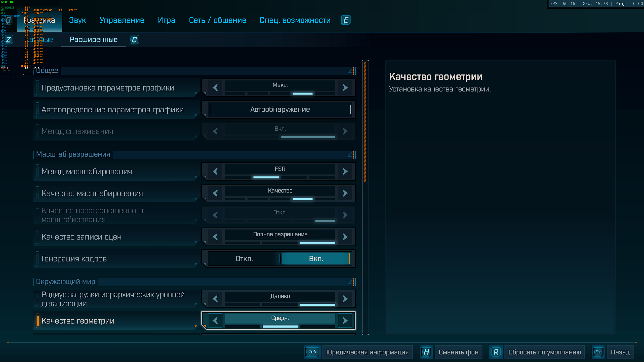The width and height of the screenshot is (644, 362).
Task: Click the Автообнаружение button
Action: pyautogui.click(x=280, y=109)
